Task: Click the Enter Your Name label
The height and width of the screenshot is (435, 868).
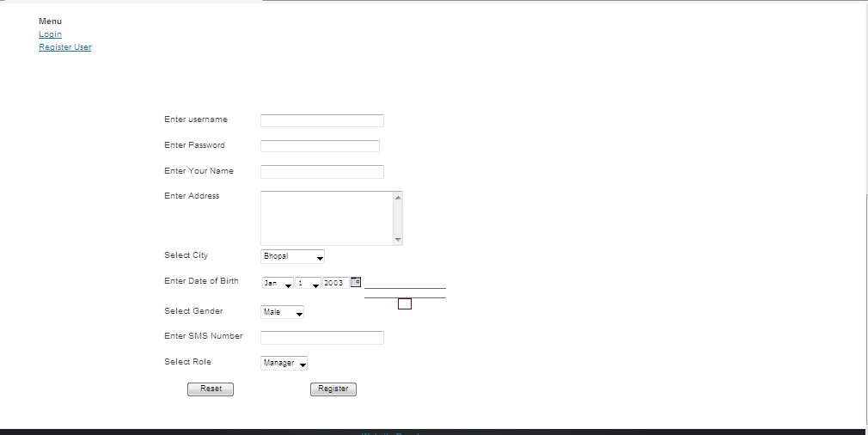Action: [x=199, y=171]
